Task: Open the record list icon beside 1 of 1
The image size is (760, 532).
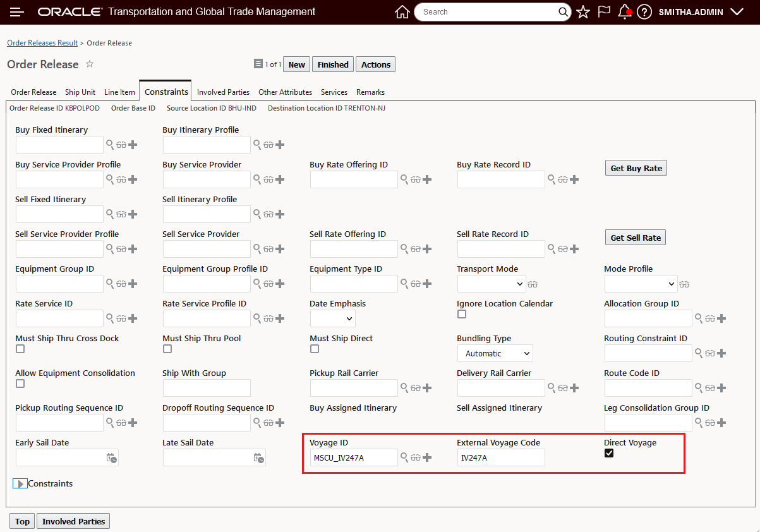Action: [258, 64]
